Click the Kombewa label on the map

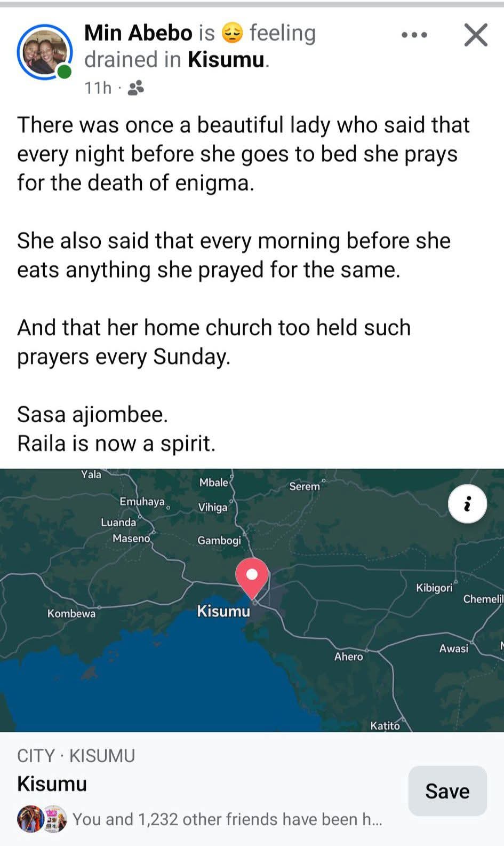click(71, 613)
